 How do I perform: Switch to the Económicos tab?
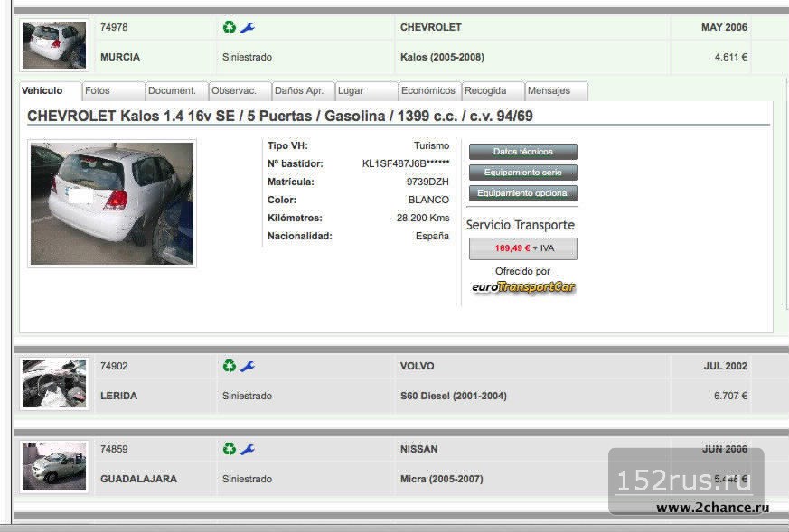coord(430,91)
